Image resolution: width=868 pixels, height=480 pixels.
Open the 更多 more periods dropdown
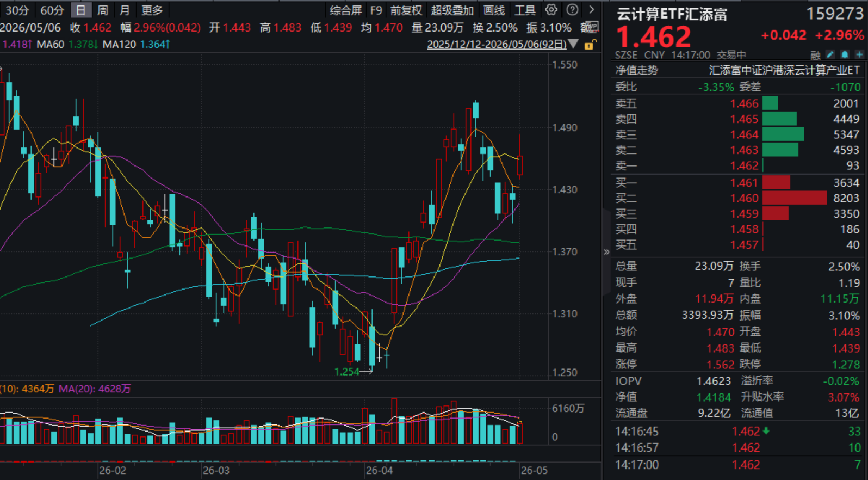click(x=152, y=10)
